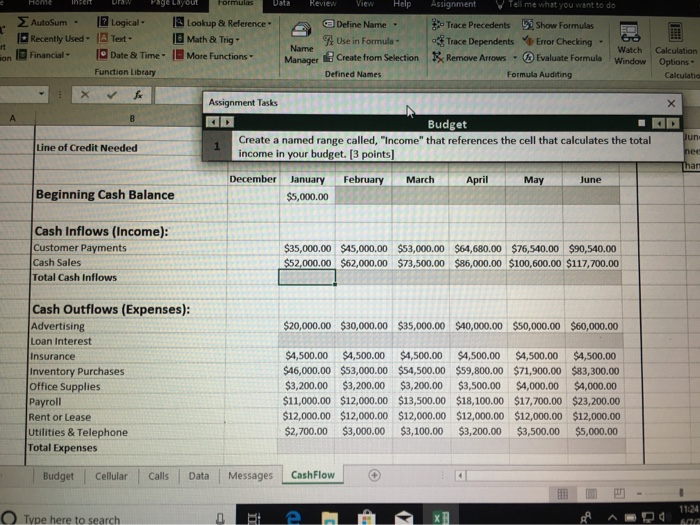Open Text functions menu
Screen dimensions: 700x525
click(115, 38)
